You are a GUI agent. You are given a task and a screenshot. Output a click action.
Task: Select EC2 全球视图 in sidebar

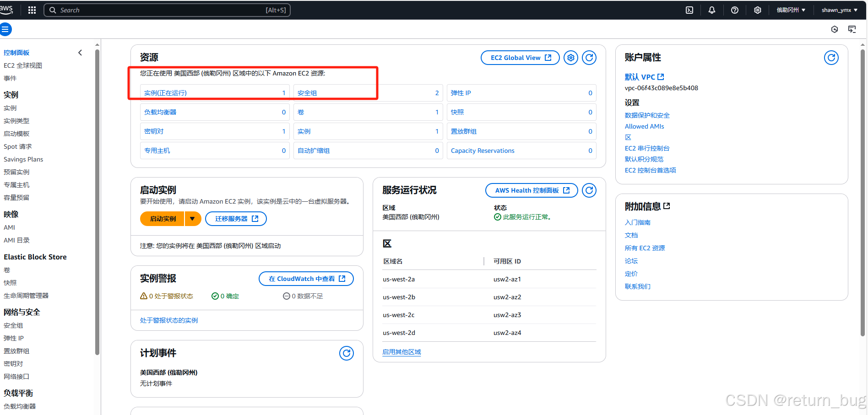tap(23, 65)
